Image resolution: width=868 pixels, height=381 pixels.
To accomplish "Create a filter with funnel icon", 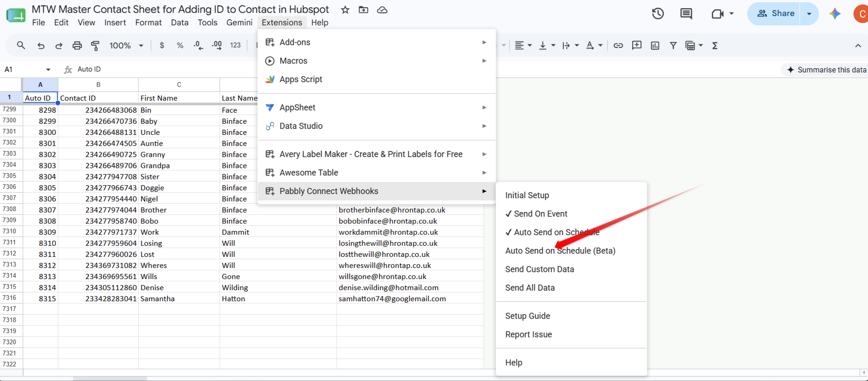I will pos(673,45).
